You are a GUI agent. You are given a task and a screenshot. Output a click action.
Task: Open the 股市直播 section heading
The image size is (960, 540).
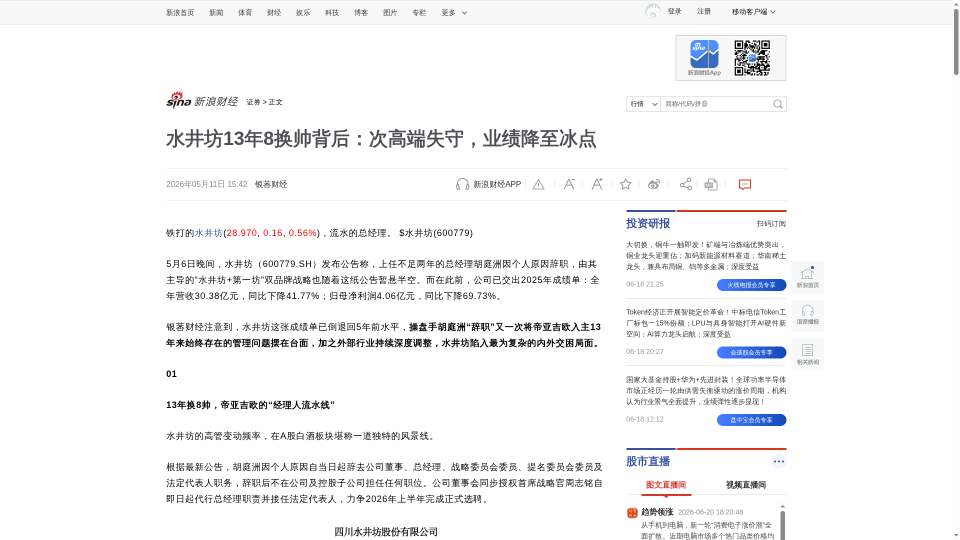coord(648,462)
